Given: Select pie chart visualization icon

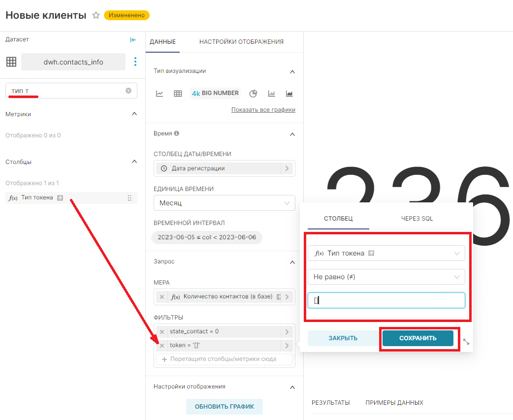Looking at the screenshot, I should pos(254,94).
